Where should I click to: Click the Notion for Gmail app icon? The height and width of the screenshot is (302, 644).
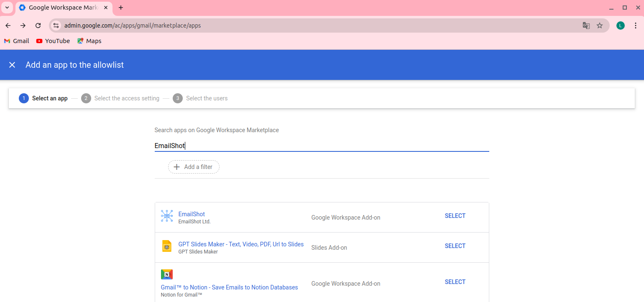tap(167, 274)
